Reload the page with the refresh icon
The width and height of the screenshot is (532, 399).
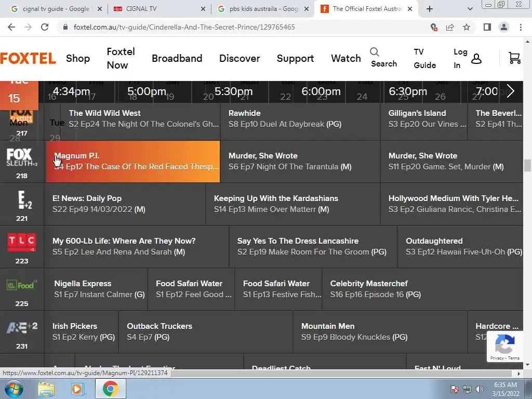coord(45,27)
